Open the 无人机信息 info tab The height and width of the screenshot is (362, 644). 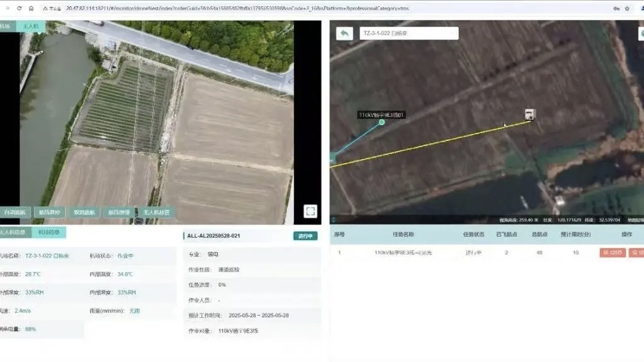pyautogui.click(x=14, y=232)
